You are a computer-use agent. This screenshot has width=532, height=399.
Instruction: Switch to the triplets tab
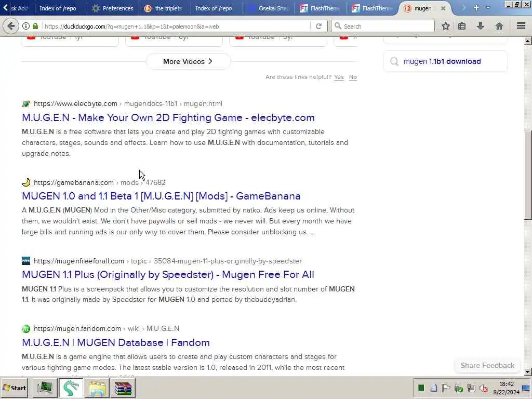[164, 8]
